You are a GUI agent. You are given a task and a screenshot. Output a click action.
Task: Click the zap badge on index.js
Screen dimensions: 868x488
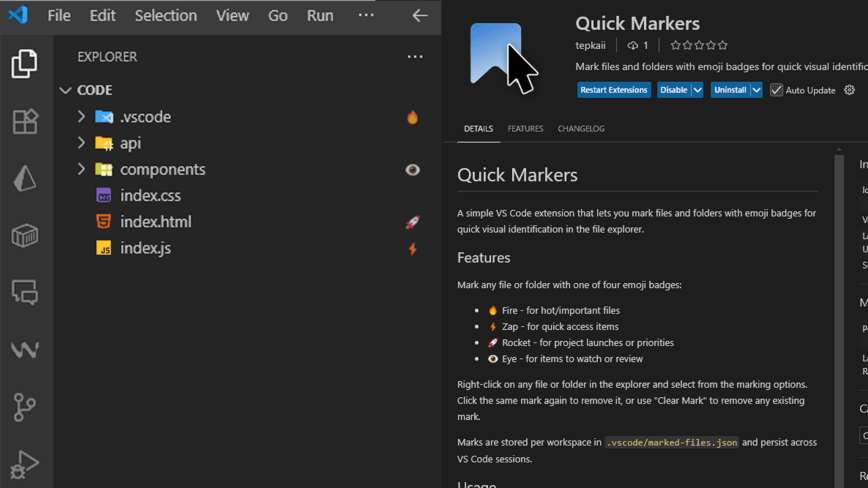click(x=412, y=249)
